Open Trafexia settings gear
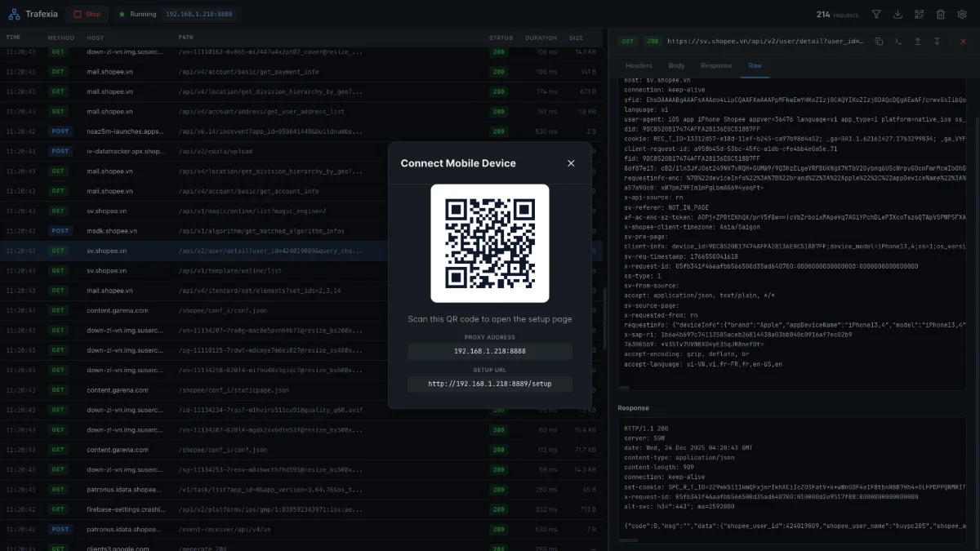Viewport: 980px width, 551px height. click(963, 14)
